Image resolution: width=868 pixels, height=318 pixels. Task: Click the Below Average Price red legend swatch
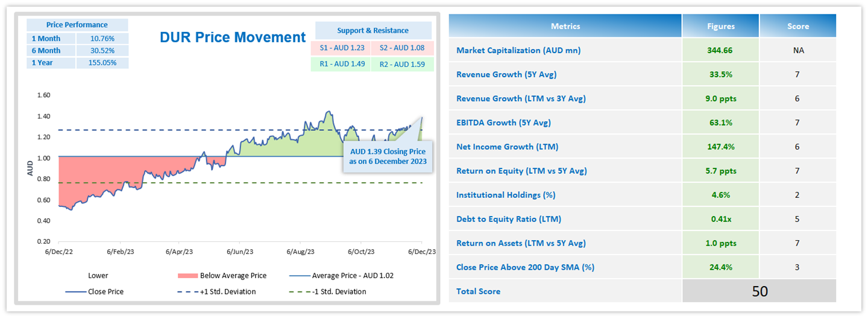[x=187, y=276]
